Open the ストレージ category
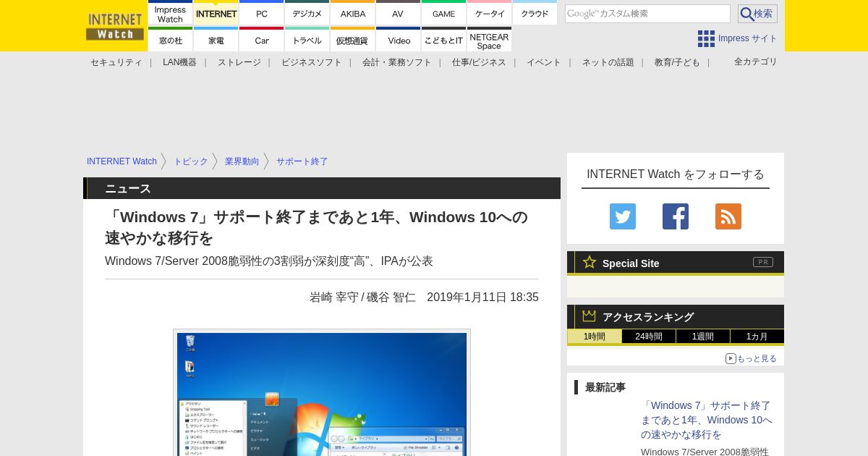868x456 pixels. (239, 62)
